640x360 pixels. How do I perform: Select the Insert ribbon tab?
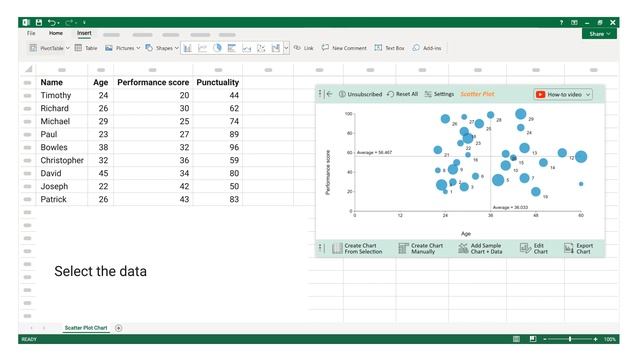pyautogui.click(x=84, y=33)
